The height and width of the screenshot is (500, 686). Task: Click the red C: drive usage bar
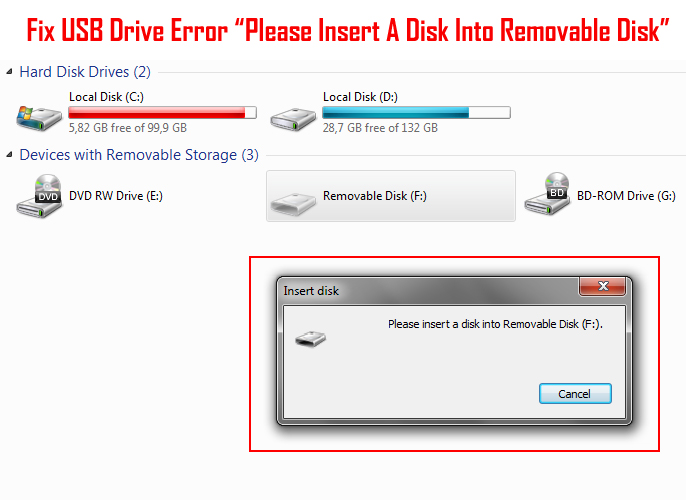(x=162, y=112)
